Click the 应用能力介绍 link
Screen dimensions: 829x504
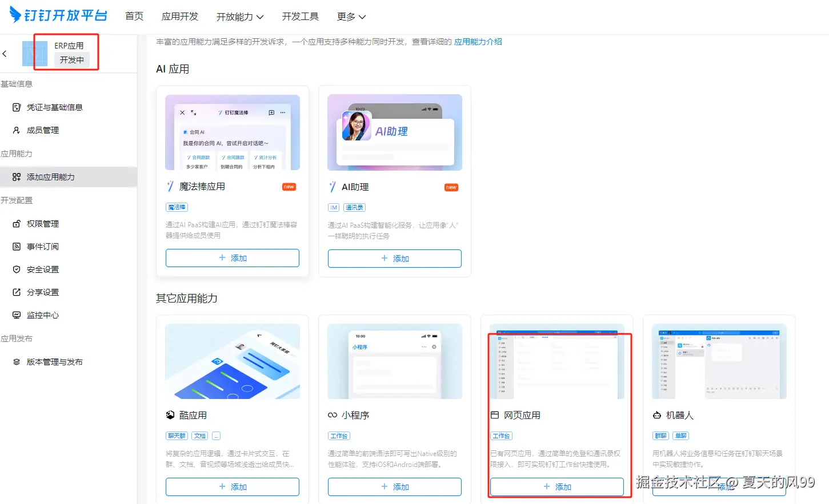(478, 41)
